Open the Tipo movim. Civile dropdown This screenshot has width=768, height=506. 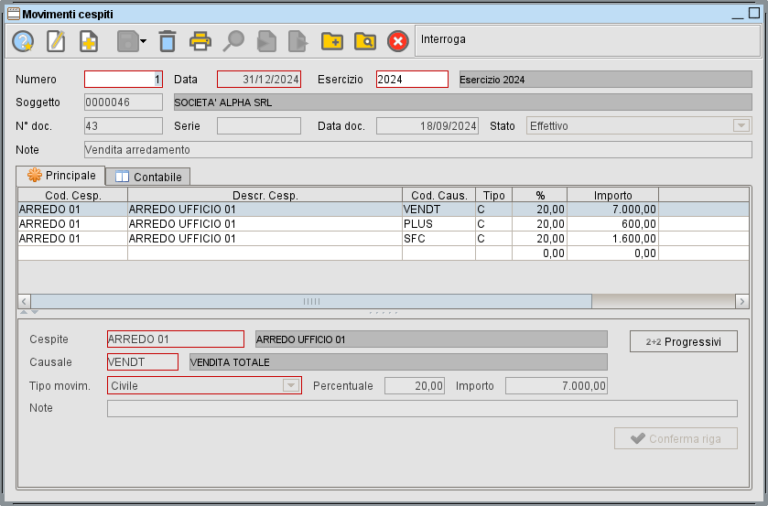(x=291, y=386)
